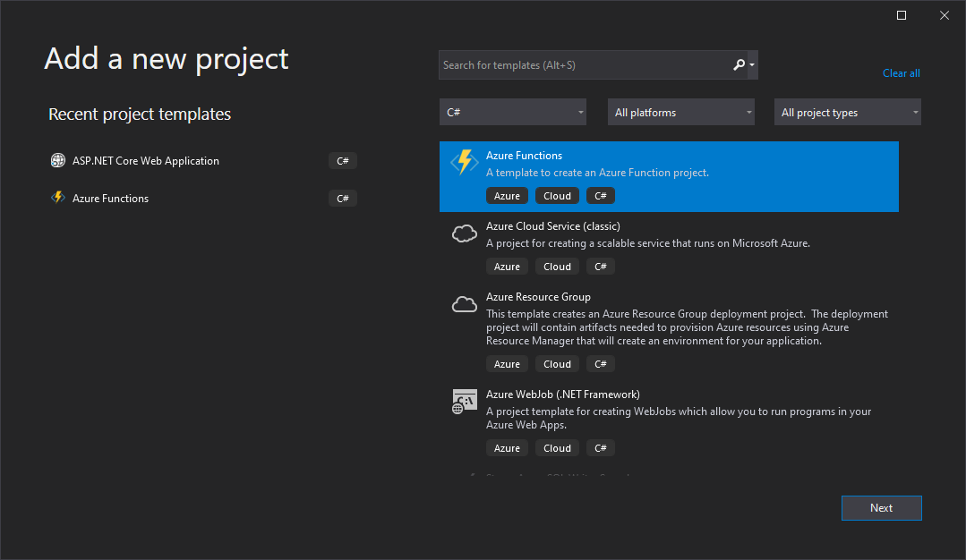Close the Add a new project dialog
The image size is (966, 560).
[x=945, y=15]
